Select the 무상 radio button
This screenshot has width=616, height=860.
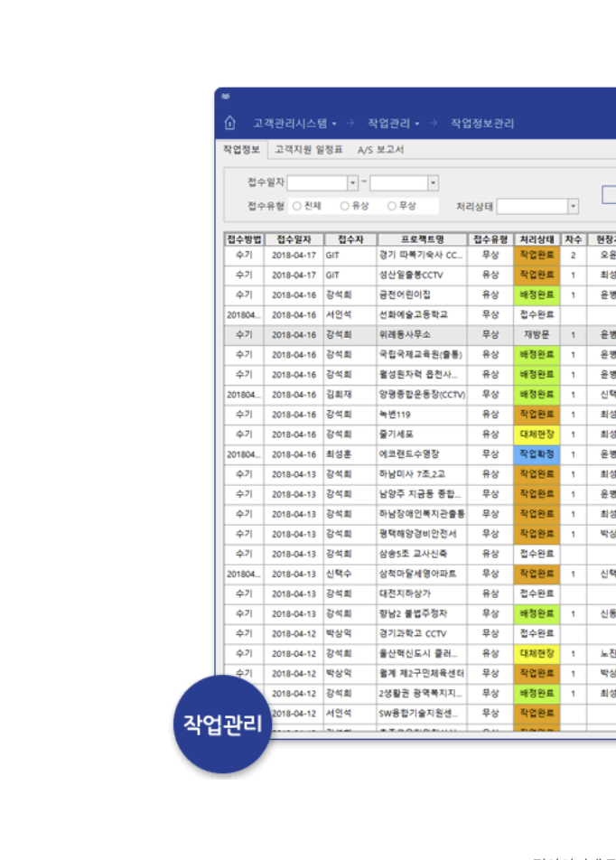click(x=392, y=206)
